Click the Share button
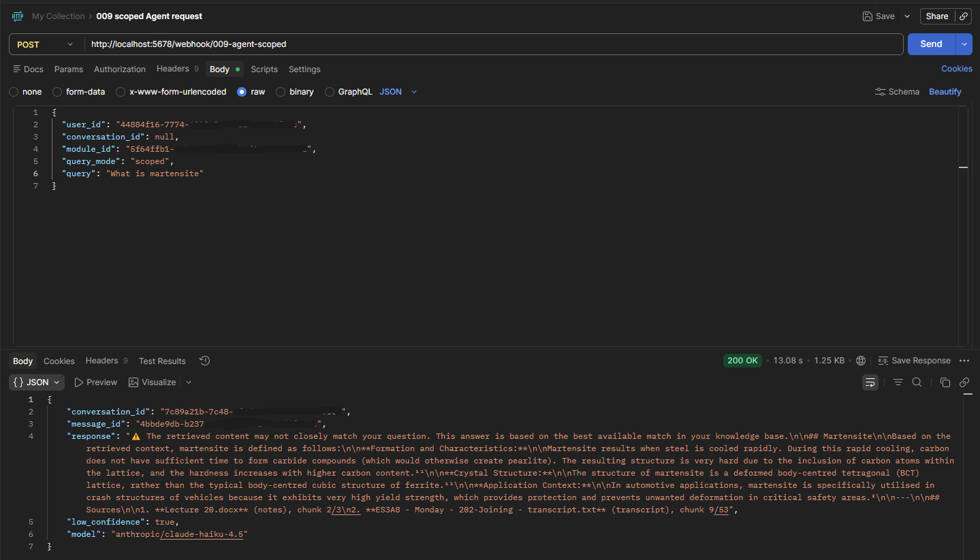980x560 pixels. tap(937, 16)
